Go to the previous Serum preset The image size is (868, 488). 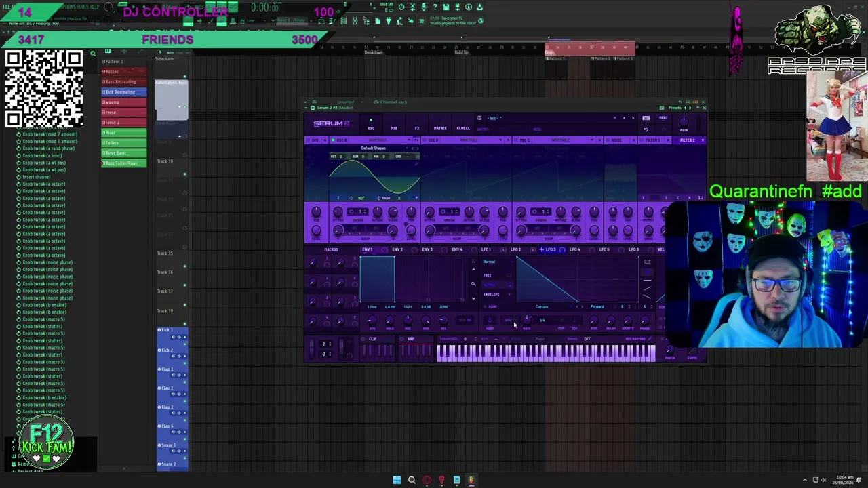(x=625, y=118)
